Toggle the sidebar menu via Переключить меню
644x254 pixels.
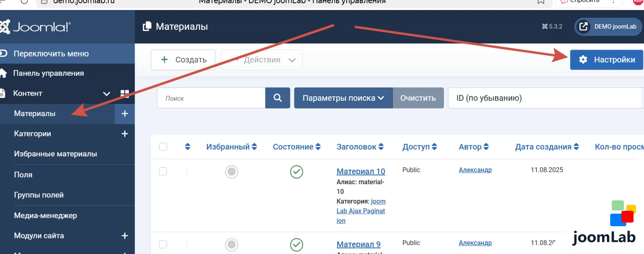67,54
